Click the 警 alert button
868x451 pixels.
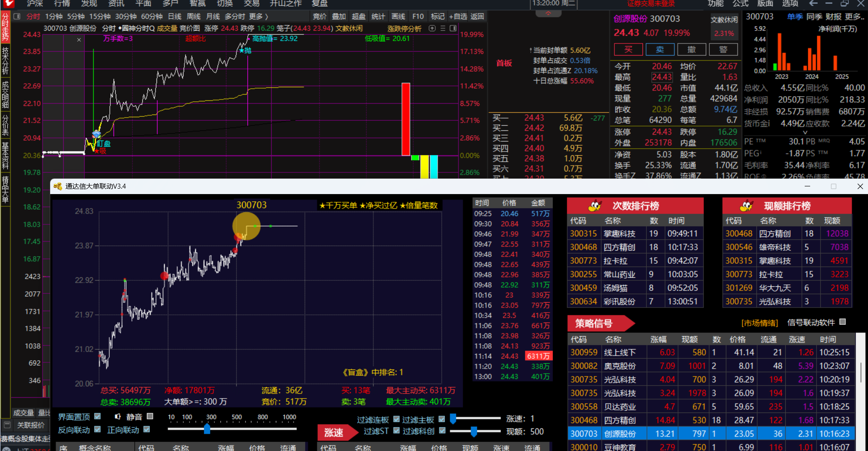pos(723,49)
